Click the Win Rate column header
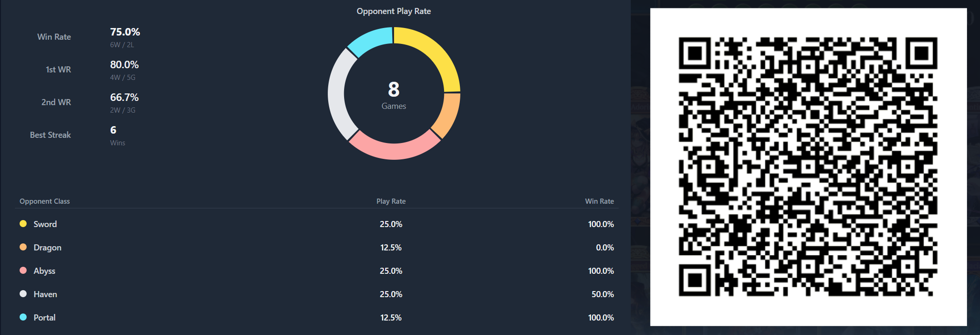Screen dimensions: 980x335 click(599, 201)
